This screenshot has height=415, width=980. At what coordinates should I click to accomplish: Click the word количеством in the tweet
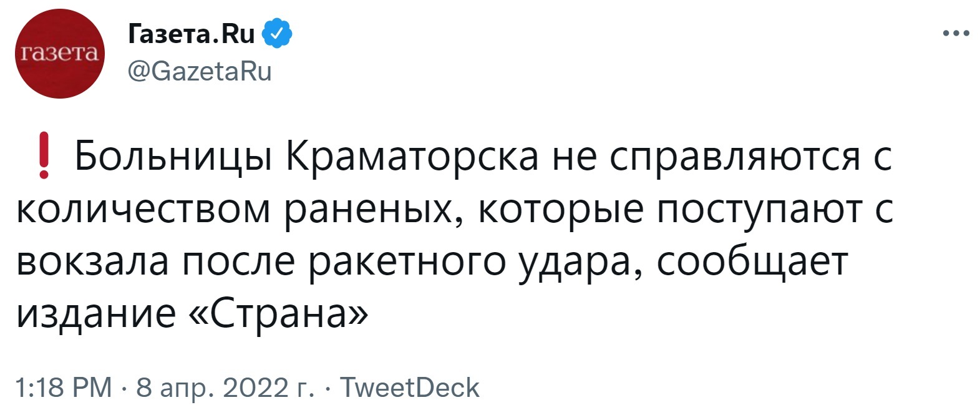(143, 209)
